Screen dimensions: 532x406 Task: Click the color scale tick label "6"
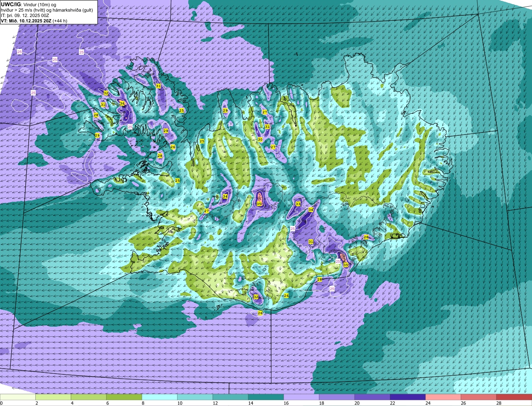coord(107,403)
